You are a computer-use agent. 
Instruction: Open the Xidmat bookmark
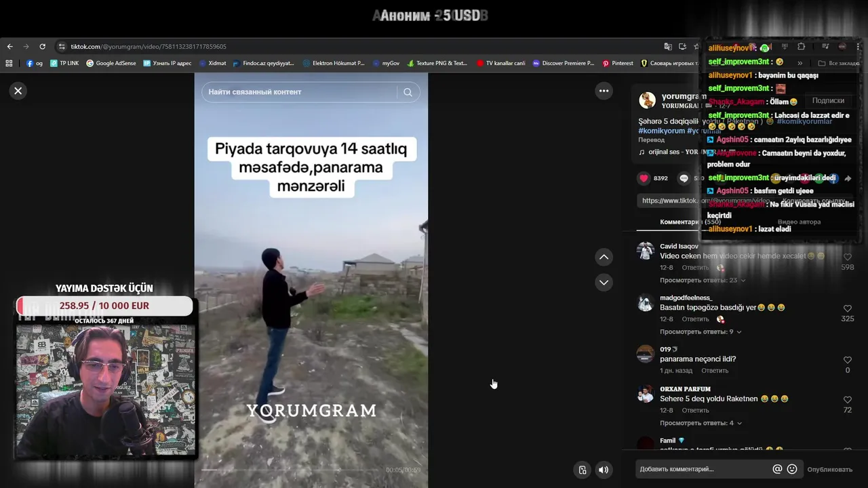click(213, 63)
